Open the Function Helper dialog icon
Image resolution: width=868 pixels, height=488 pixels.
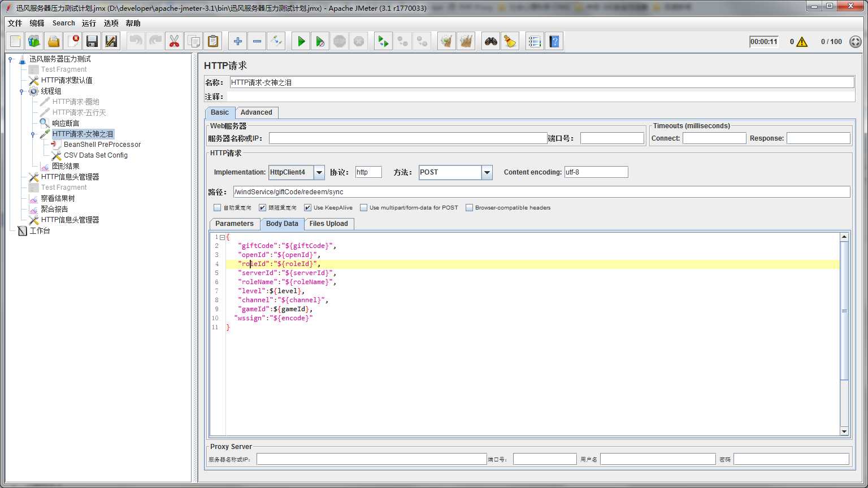tap(535, 41)
